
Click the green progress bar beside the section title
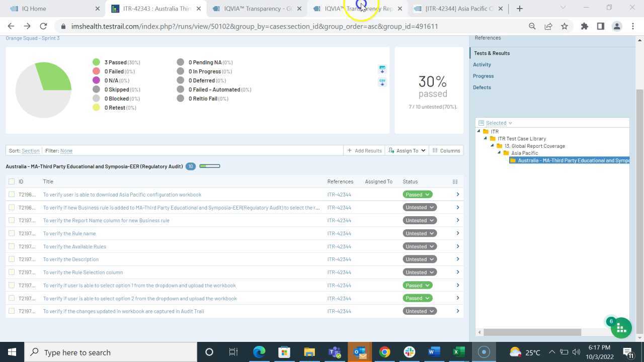[x=210, y=166]
